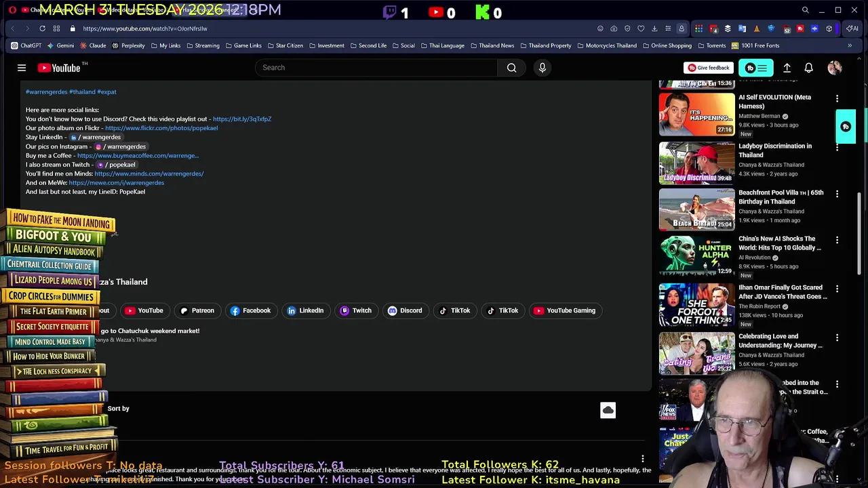Go back with the browser back arrow
This screenshot has width=868, height=488.
(12, 28)
